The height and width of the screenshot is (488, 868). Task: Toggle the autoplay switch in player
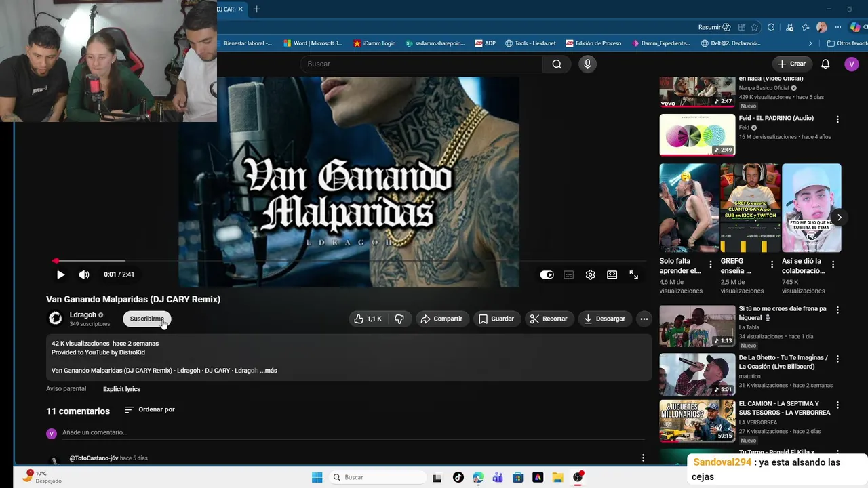click(547, 274)
